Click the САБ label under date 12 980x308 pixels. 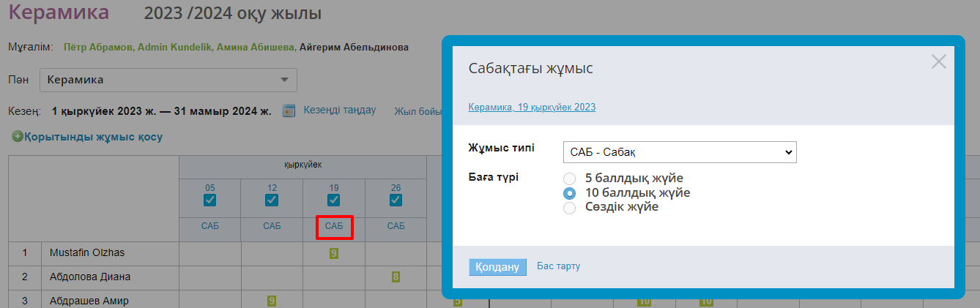click(272, 227)
